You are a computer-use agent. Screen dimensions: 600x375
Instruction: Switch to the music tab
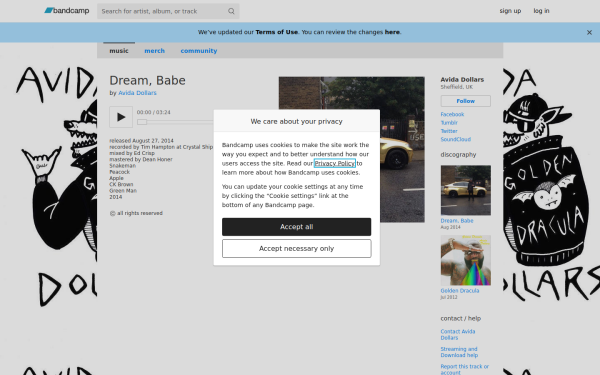119,51
